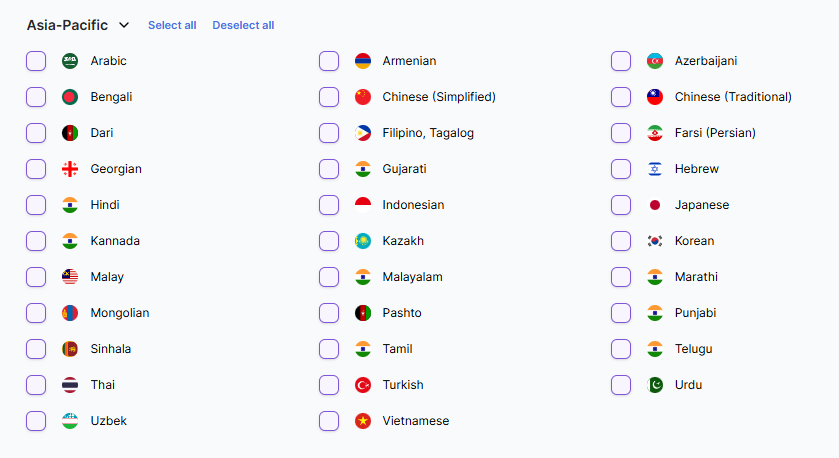
Task: Click the Filipino, Tagalog language label
Action: tap(428, 133)
